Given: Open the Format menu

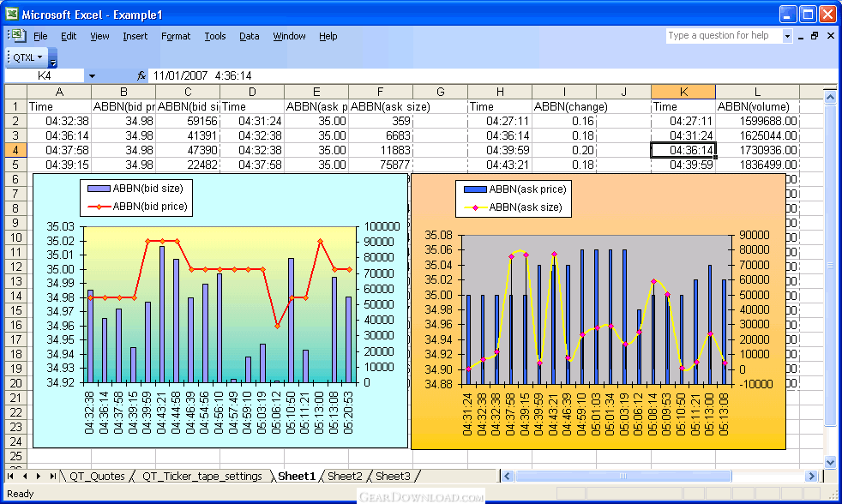Looking at the screenshot, I should point(176,36).
